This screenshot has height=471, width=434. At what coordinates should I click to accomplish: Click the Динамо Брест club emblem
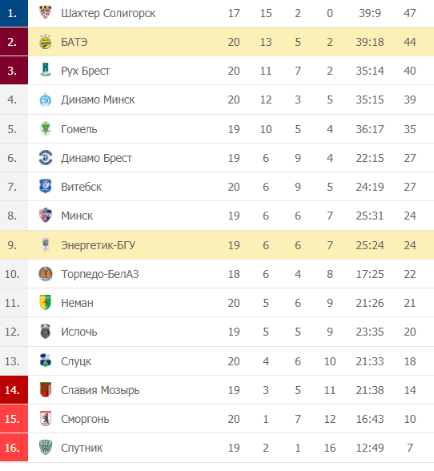(x=45, y=158)
